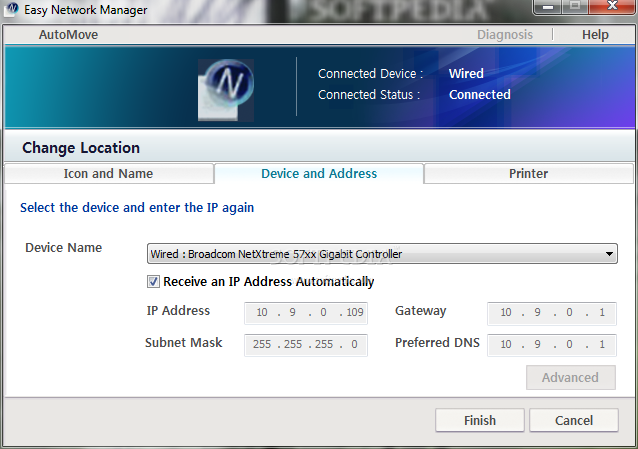Click the 'Gateway' label
The width and height of the screenshot is (638, 449).
click(x=420, y=311)
